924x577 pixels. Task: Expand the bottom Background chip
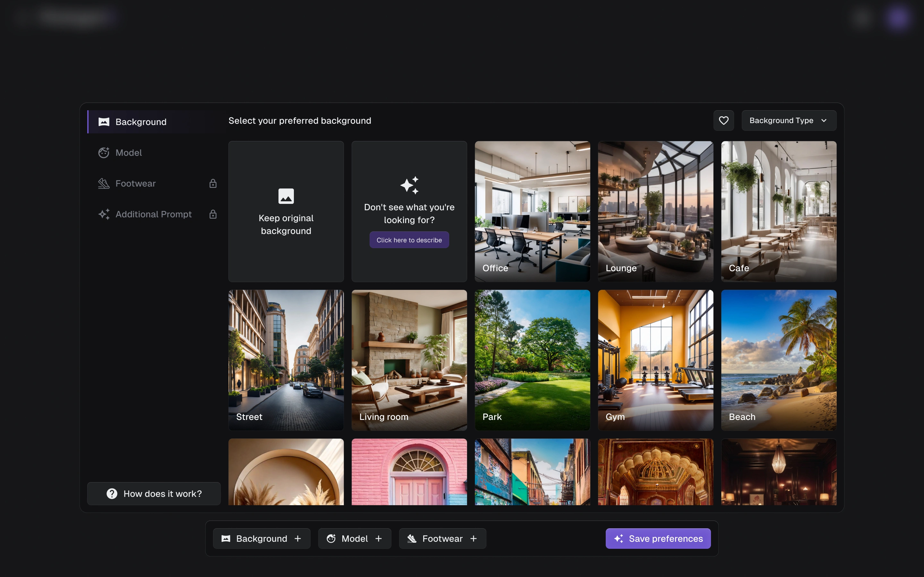(x=261, y=539)
